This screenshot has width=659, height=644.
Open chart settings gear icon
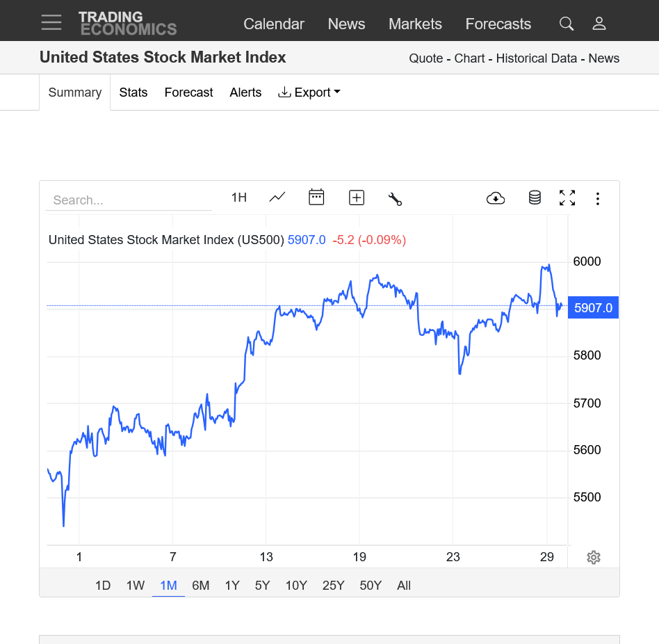(594, 557)
